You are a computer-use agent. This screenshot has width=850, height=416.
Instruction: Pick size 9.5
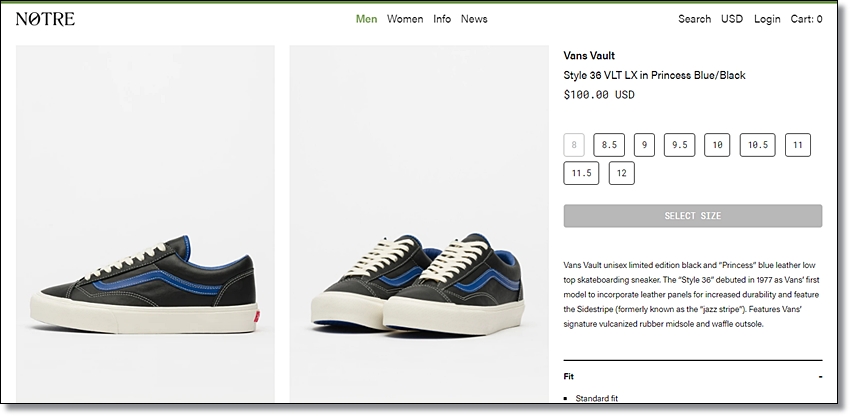[679, 145]
